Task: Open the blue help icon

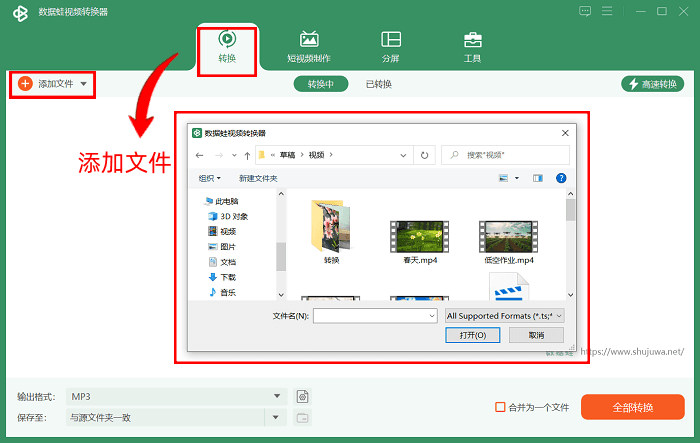Action: [561, 178]
